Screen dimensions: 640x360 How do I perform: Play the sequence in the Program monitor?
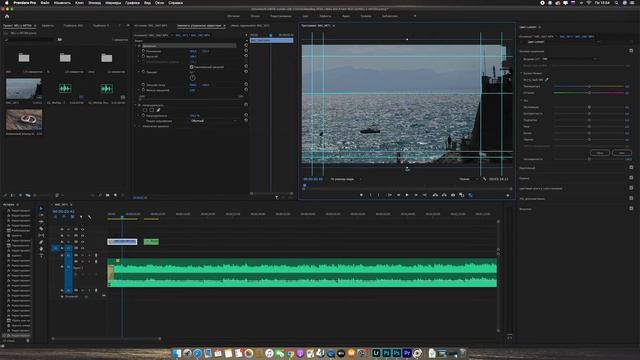pos(407,195)
